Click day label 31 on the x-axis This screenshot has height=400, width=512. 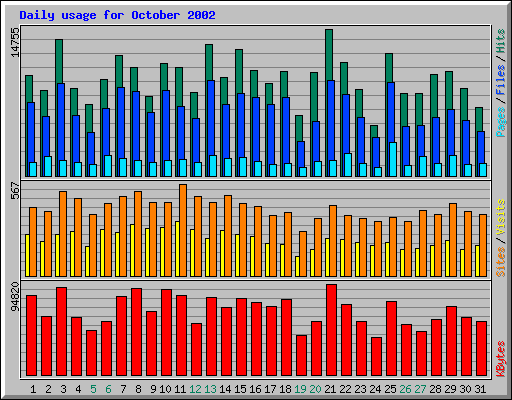tap(480, 389)
